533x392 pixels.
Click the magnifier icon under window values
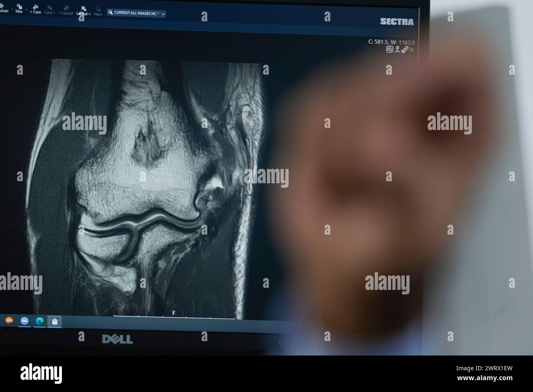click(x=389, y=49)
